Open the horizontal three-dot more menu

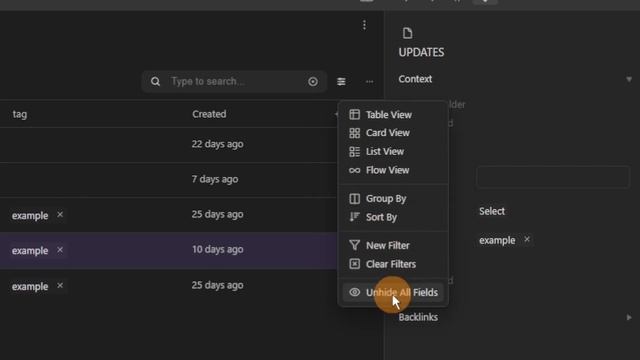click(369, 82)
